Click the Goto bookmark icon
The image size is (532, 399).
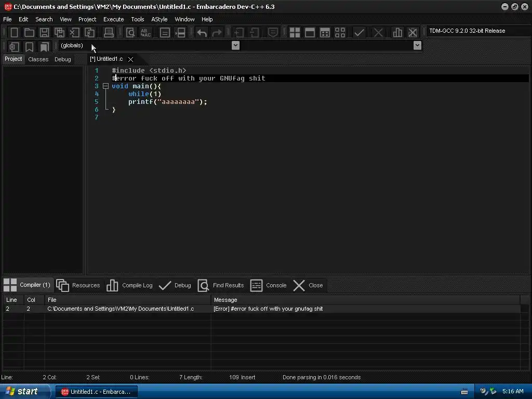coord(44,46)
